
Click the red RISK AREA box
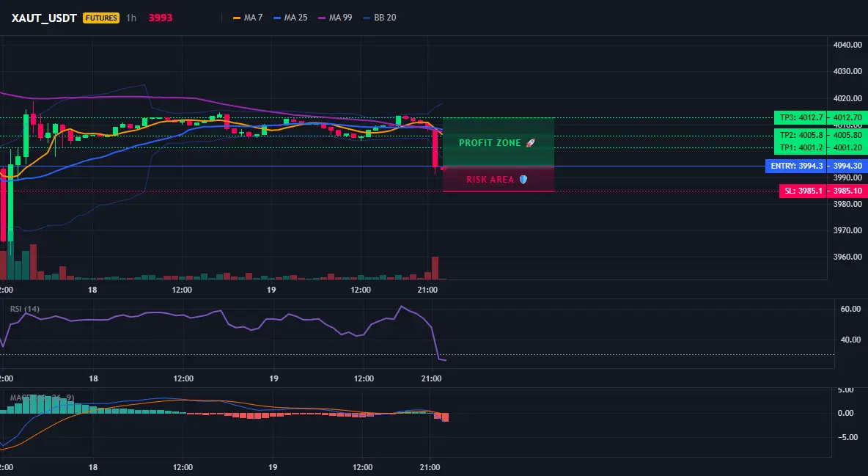pyautogui.click(x=499, y=179)
